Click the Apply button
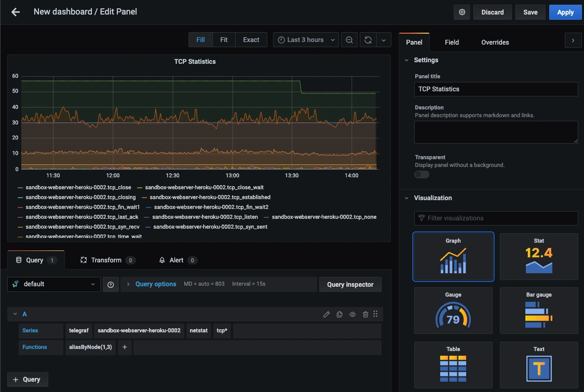584x392 pixels. click(565, 12)
